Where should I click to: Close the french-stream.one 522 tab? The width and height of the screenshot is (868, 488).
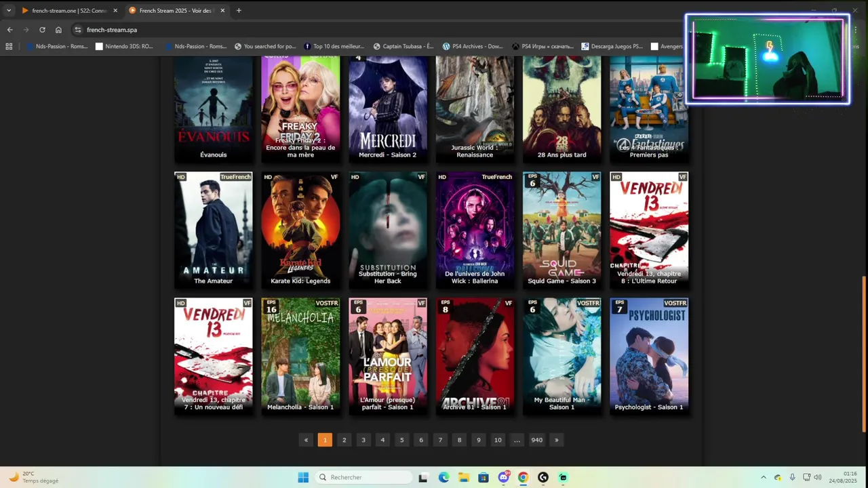click(115, 11)
